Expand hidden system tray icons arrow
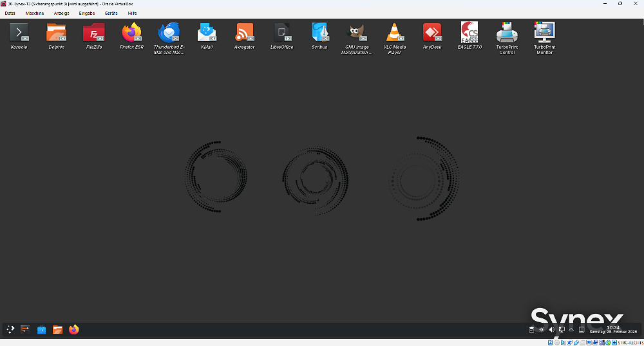 click(571, 329)
